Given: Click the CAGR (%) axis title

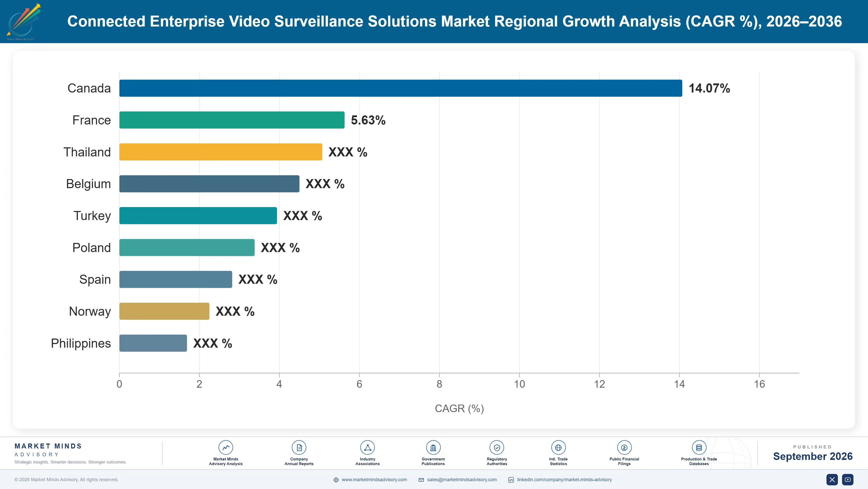Looking at the screenshot, I should coord(459,408).
